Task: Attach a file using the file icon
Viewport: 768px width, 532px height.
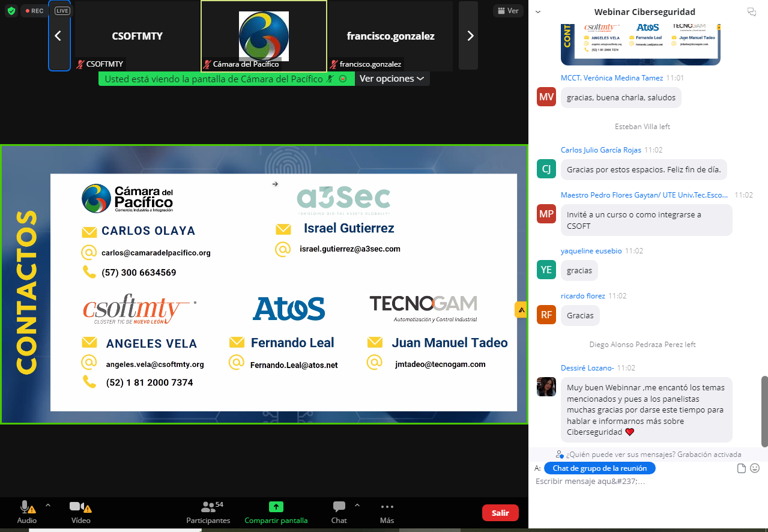Action: coord(742,468)
